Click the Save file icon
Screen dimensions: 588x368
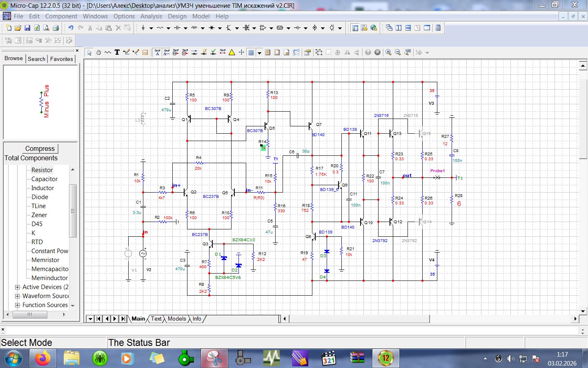tap(27, 28)
